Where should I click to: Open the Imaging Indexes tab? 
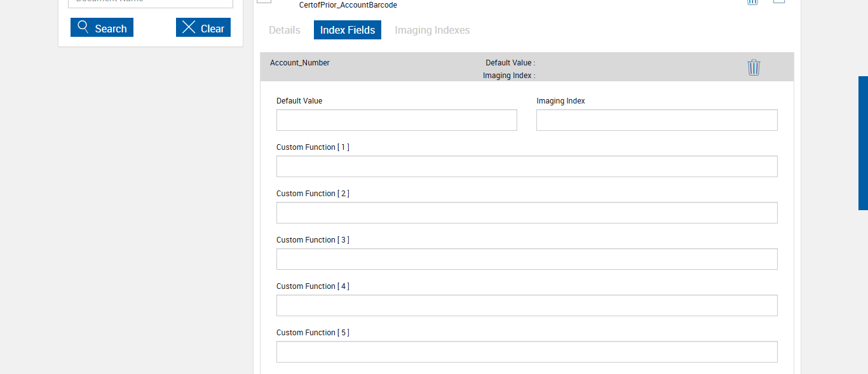(x=432, y=30)
